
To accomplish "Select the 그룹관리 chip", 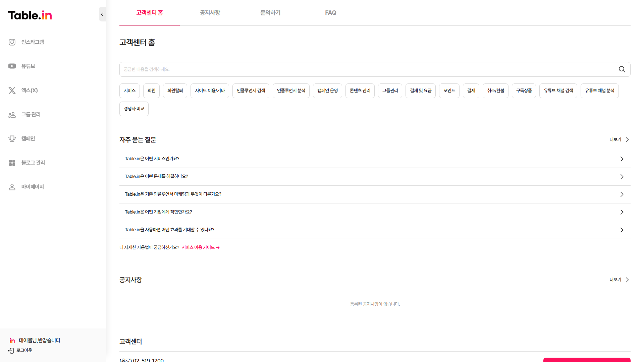I will [390, 91].
